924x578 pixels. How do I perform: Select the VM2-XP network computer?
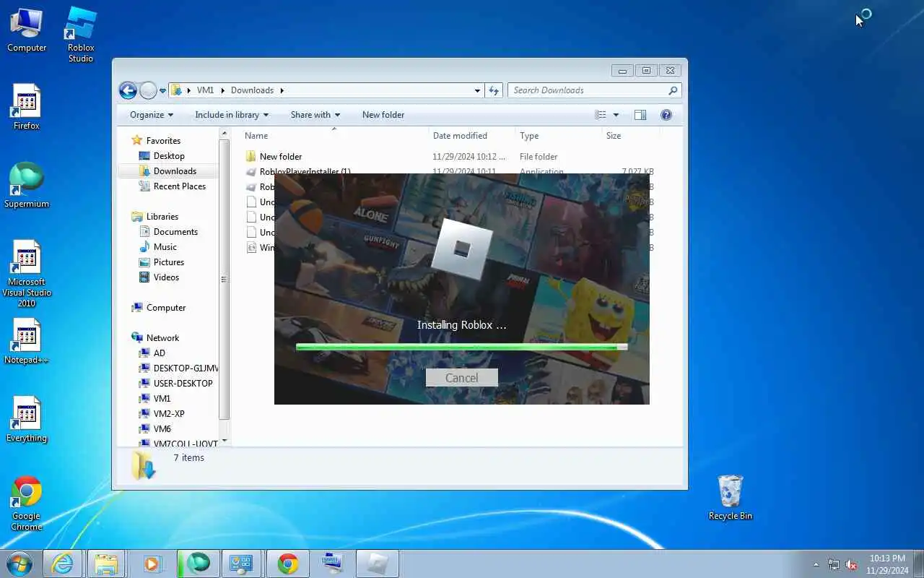(169, 414)
